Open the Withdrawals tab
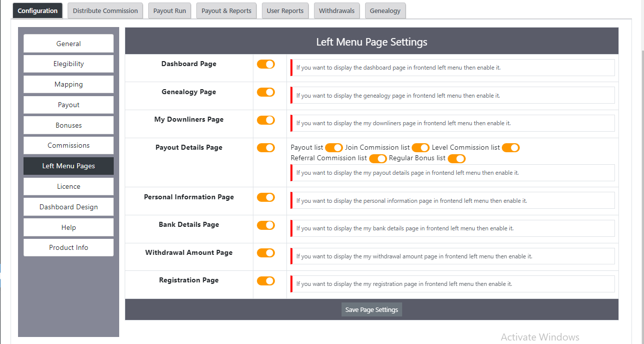 [x=337, y=10]
